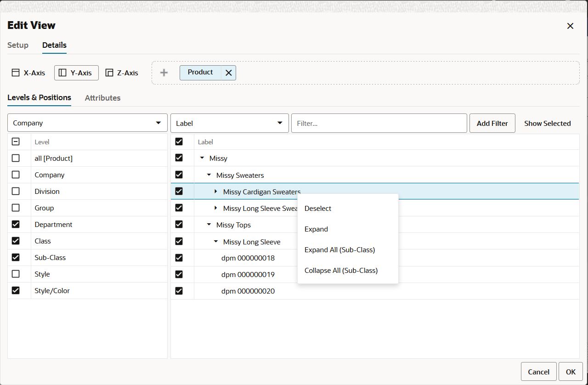Expand the Missy Cardigan Sweaters node
Image resolution: width=588 pixels, height=385 pixels.
tap(216, 192)
